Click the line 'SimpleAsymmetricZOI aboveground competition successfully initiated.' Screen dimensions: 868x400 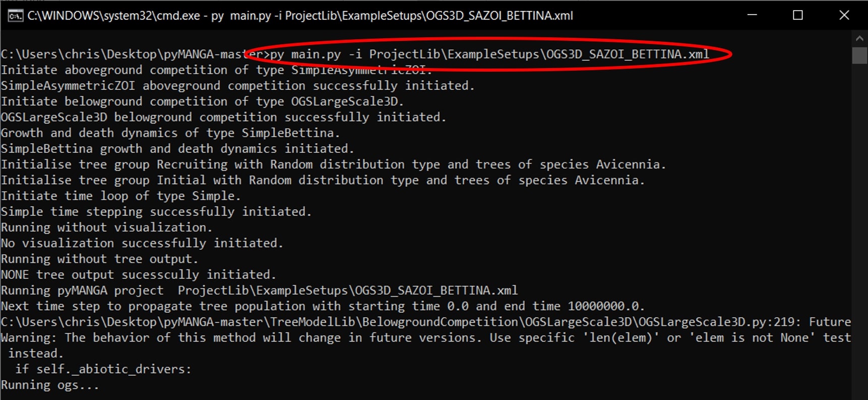(237, 86)
